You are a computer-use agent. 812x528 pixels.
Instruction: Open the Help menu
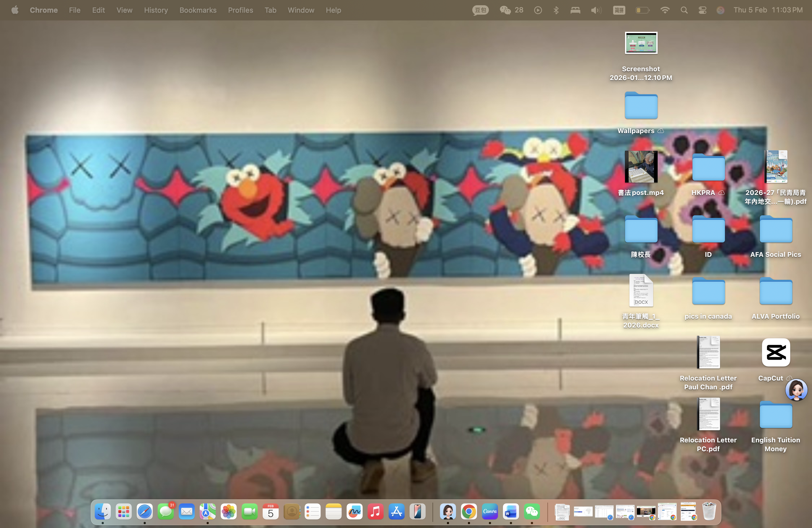[x=333, y=10]
